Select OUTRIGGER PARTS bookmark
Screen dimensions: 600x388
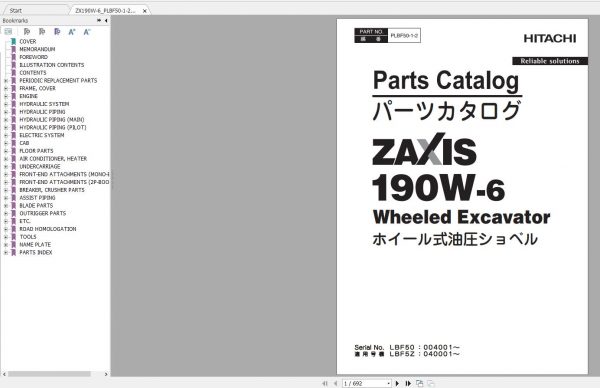43,213
